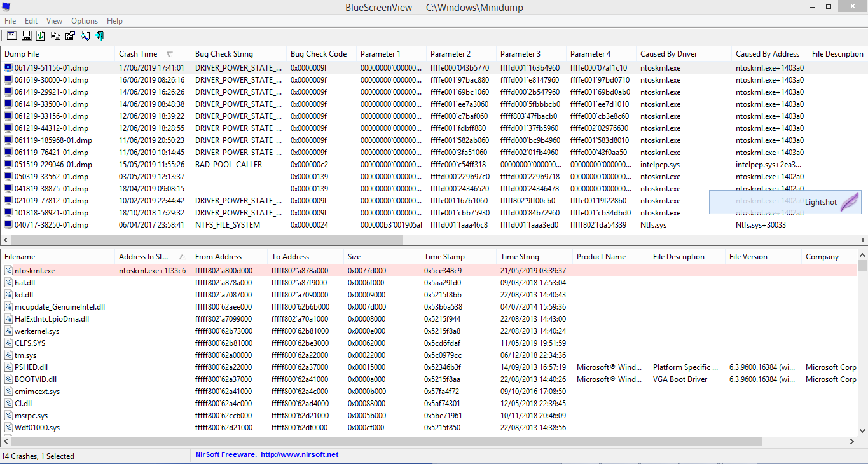Click the file icon next to Wdf01000.sys
This screenshot has height=464, width=868.
click(8, 428)
